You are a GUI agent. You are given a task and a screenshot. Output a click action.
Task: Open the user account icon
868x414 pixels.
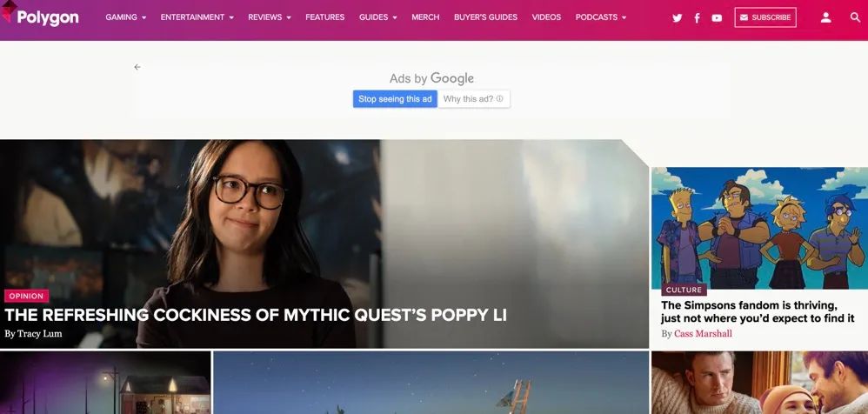[826, 17]
